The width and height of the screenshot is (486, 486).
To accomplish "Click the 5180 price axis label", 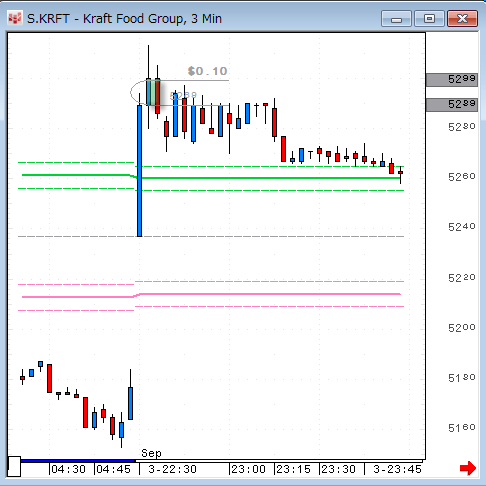I will click(x=462, y=378).
